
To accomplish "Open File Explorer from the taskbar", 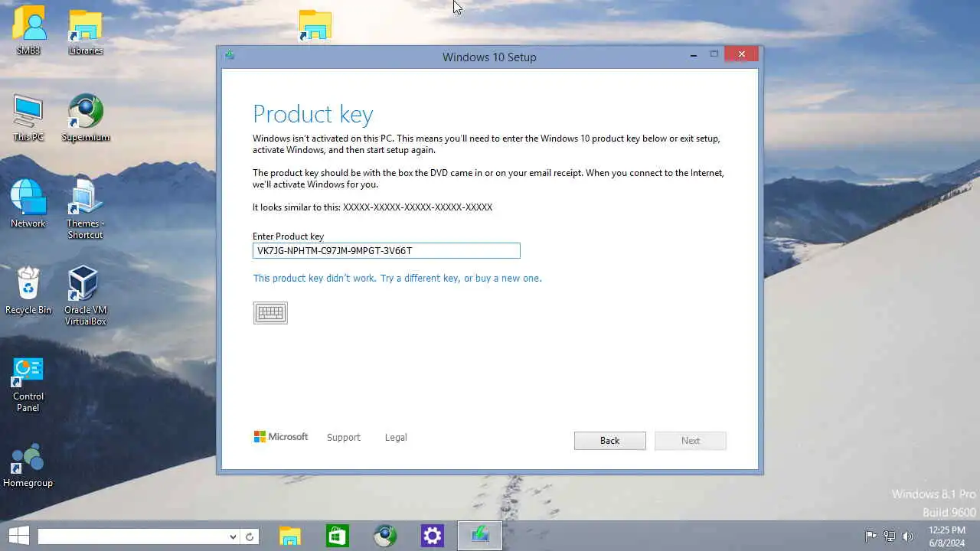I will [x=289, y=536].
